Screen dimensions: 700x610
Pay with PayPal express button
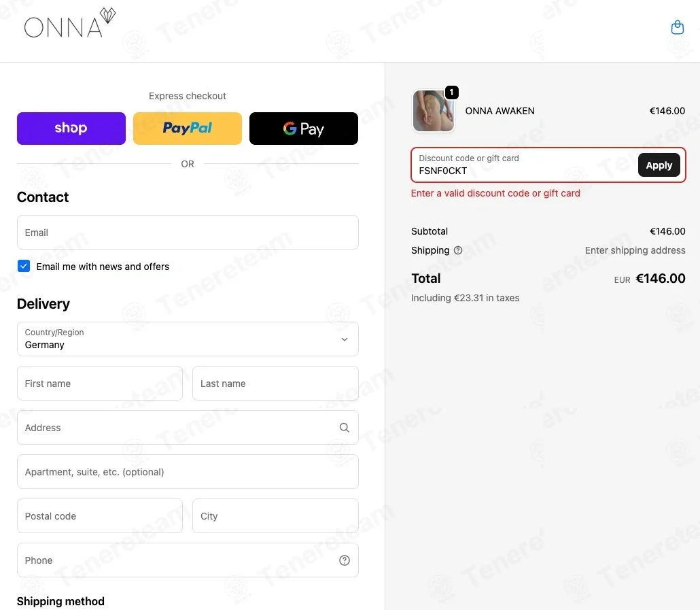188,128
